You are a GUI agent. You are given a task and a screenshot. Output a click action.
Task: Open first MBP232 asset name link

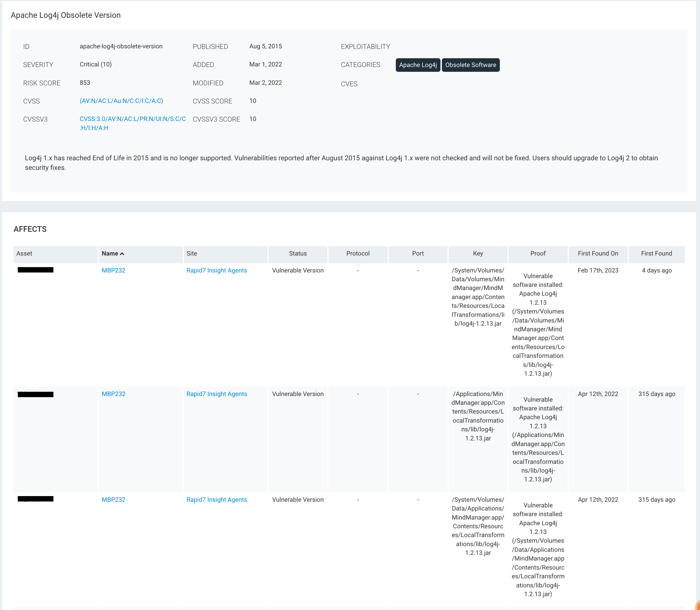click(113, 270)
